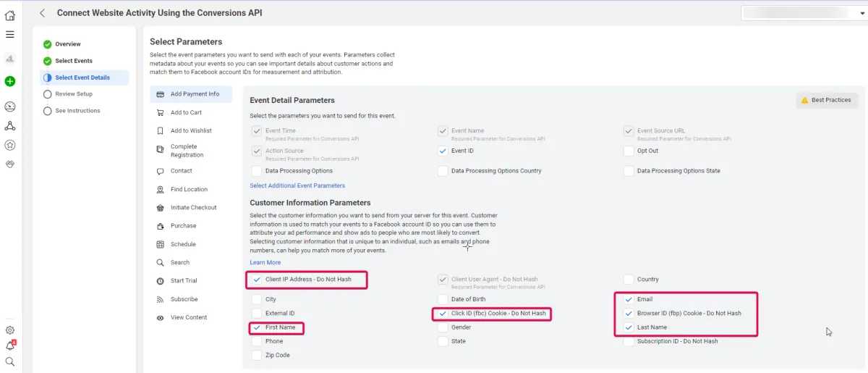The image size is (868, 373).
Task: Click the Best Practices button
Action: (x=825, y=100)
